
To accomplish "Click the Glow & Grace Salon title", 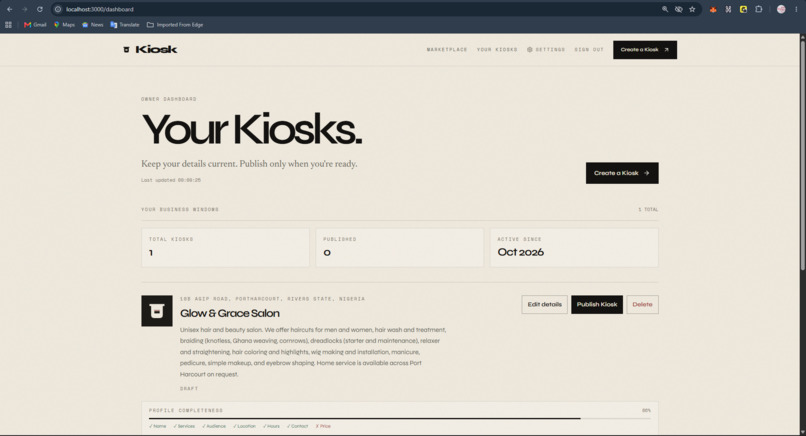I will [230, 313].
